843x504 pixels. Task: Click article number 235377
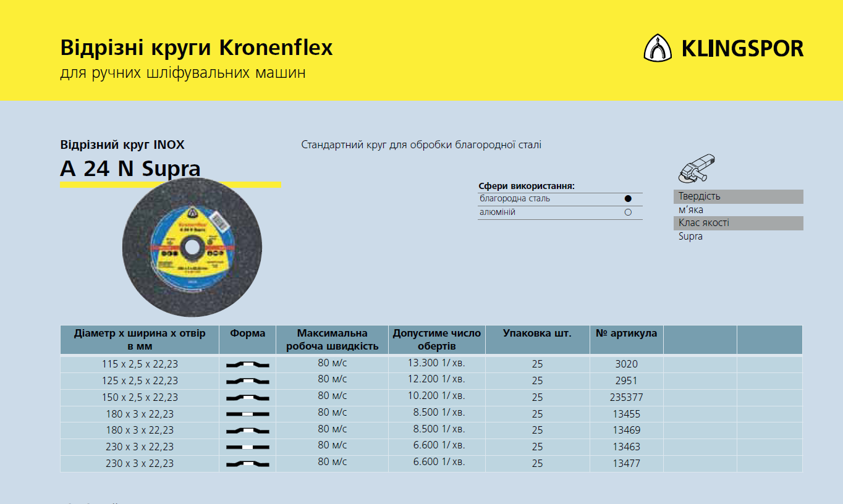point(627,398)
